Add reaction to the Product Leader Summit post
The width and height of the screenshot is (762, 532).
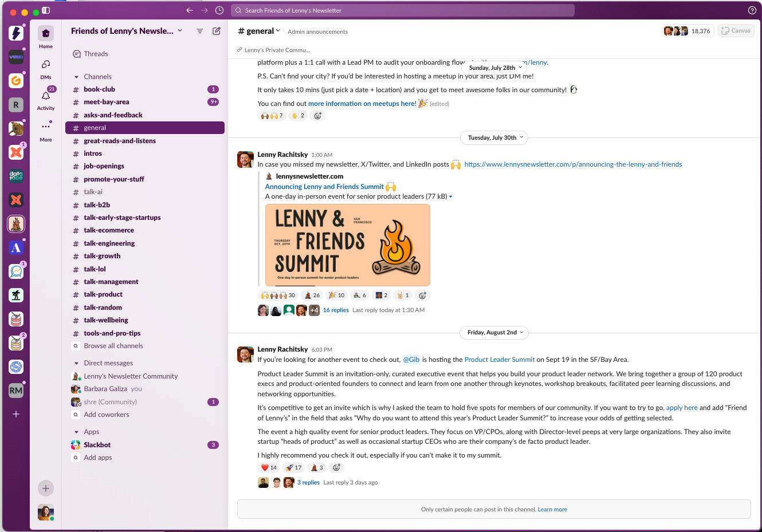coord(337,467)
